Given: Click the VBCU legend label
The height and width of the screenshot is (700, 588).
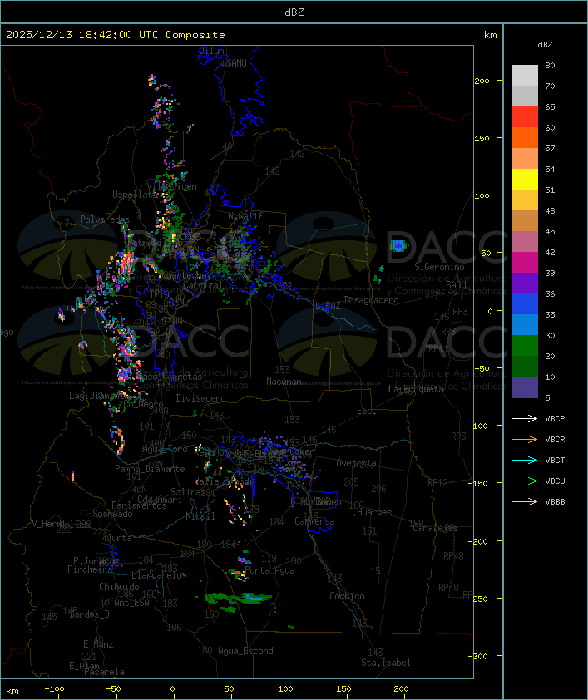Looking at the screenshot, I should pos(555,481).
